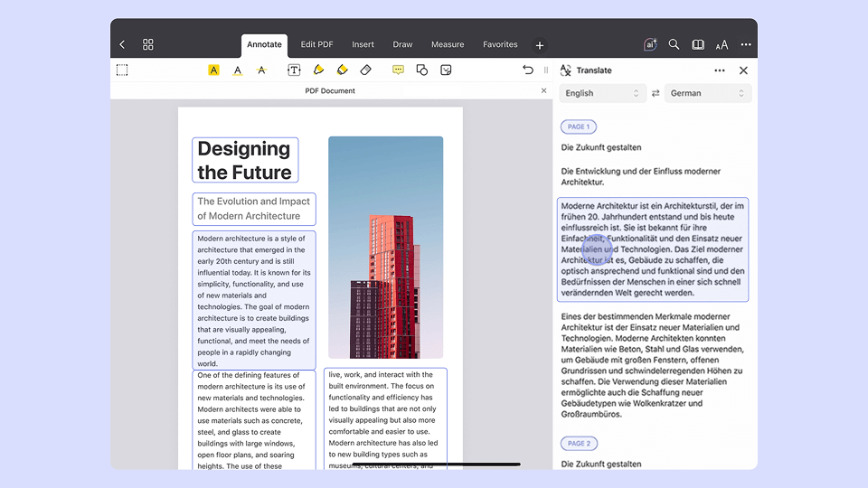Screen dimensions: 868x488
Task: Add a comment note annotation
Action: click(398, 70)
